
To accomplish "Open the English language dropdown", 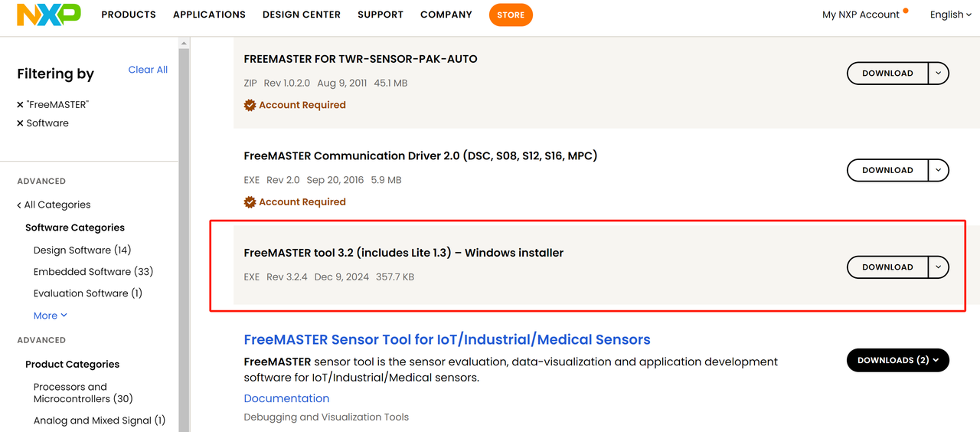I will [951, 15].
